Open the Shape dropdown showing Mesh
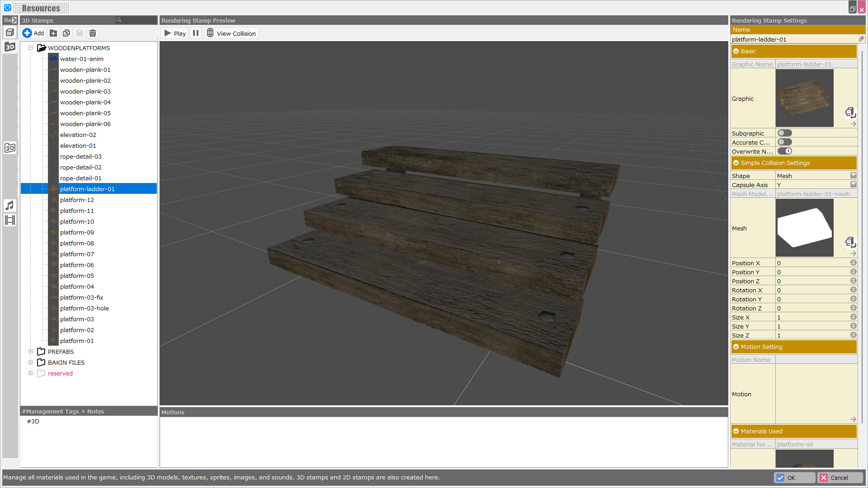The width and height of the screenshot is (868, 488). pyautogui.click(x=854, y=175)
